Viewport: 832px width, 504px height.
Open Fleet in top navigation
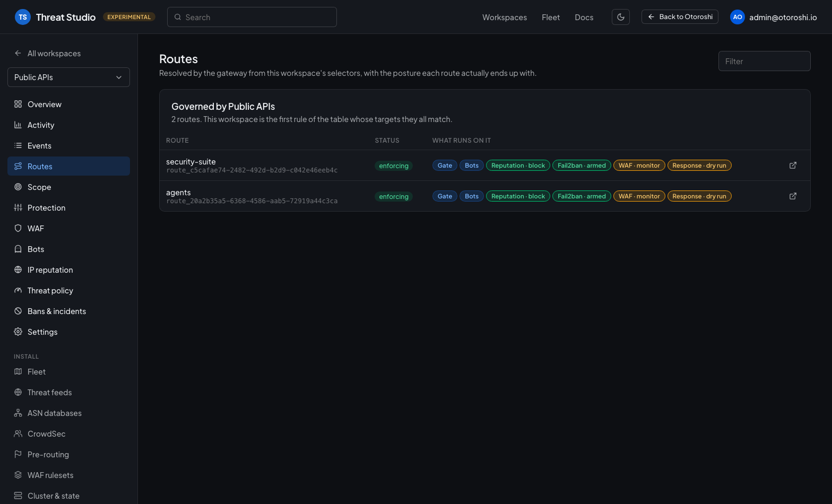point(551,18)
